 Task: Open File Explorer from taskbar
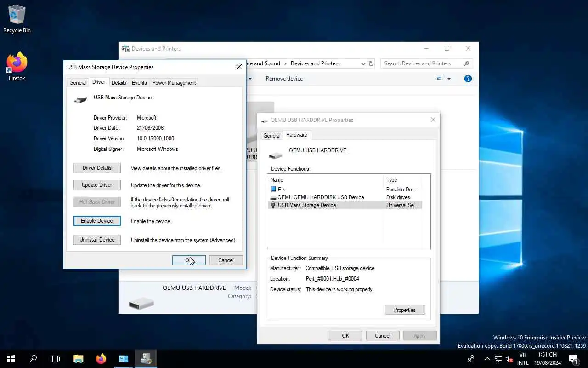pos(79,359)
